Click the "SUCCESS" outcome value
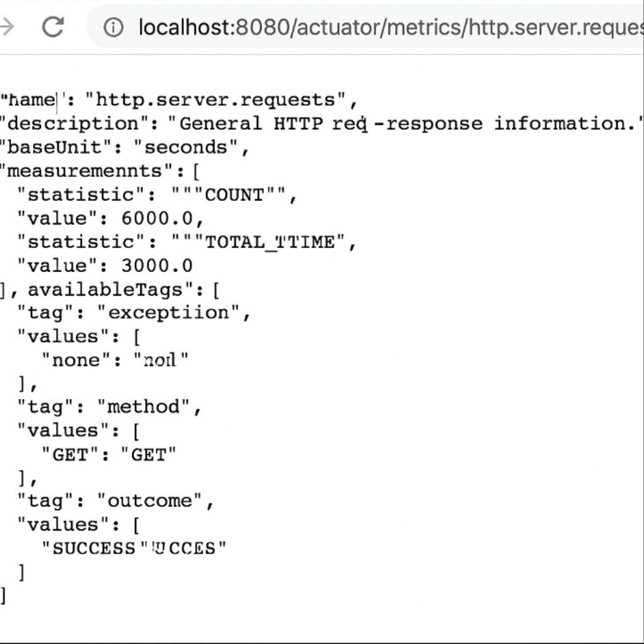The height and width of the screenshot is (644, 644). click(94, 548)
